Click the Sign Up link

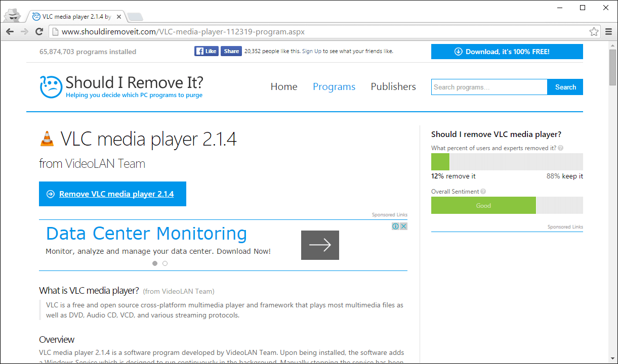(312, 51)
